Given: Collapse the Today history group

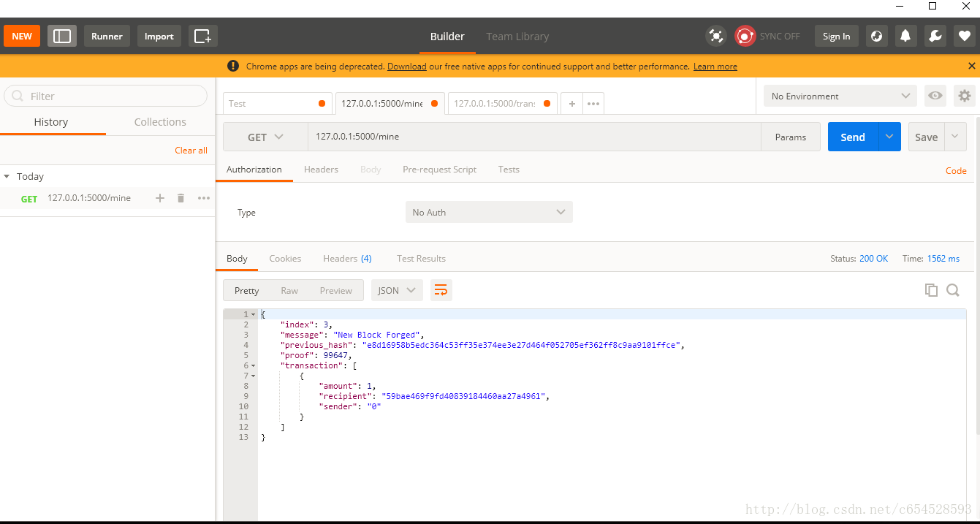Looking at the screenshot, I should coord(7,177).
